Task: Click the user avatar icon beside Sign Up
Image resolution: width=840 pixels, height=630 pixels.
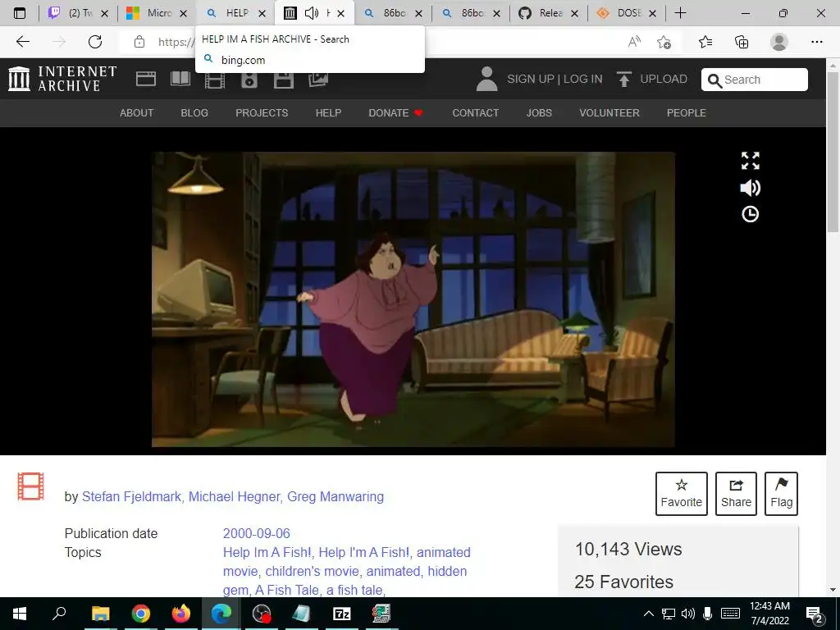Action: click(x=486, y=79)
